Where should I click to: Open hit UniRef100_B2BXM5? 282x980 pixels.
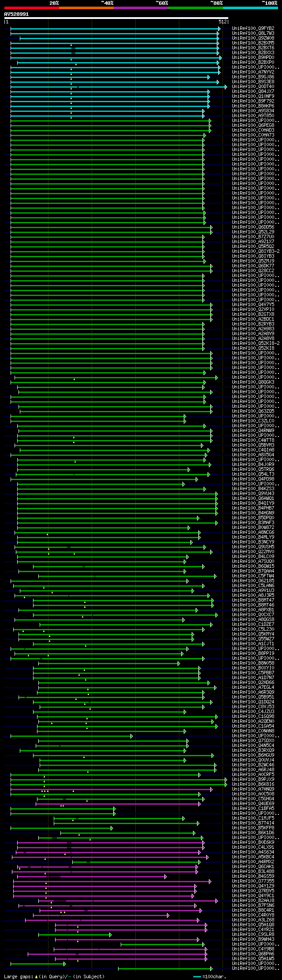click(x=253, y=43)
